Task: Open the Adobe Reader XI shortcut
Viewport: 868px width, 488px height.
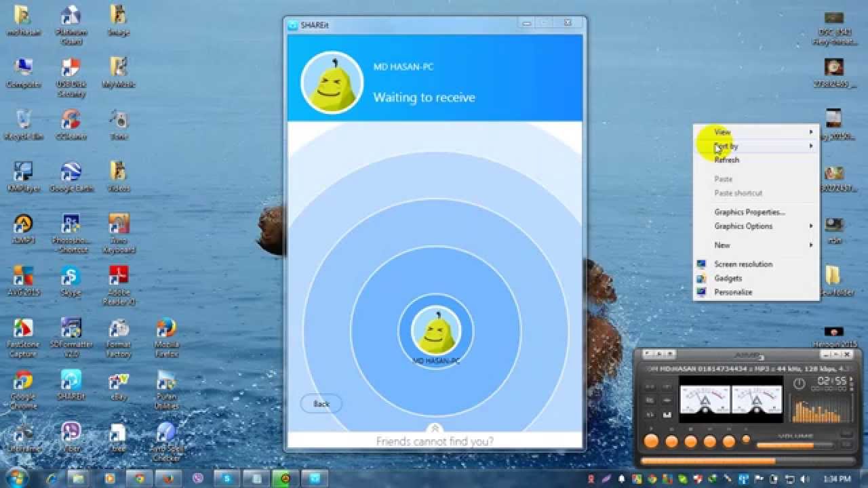Action: (119, 285)
